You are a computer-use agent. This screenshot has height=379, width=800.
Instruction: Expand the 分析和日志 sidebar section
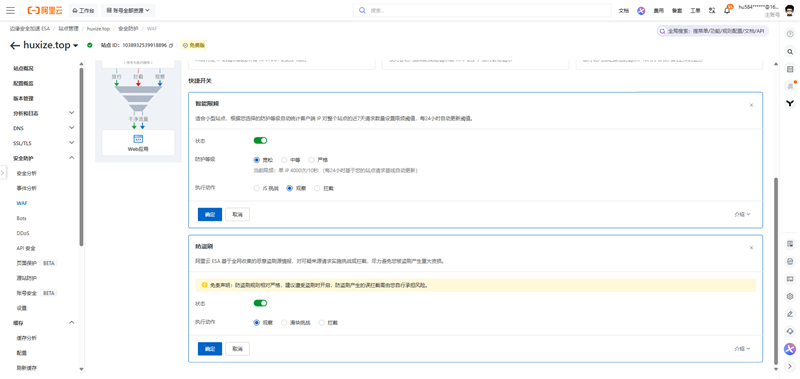point(71,113)
